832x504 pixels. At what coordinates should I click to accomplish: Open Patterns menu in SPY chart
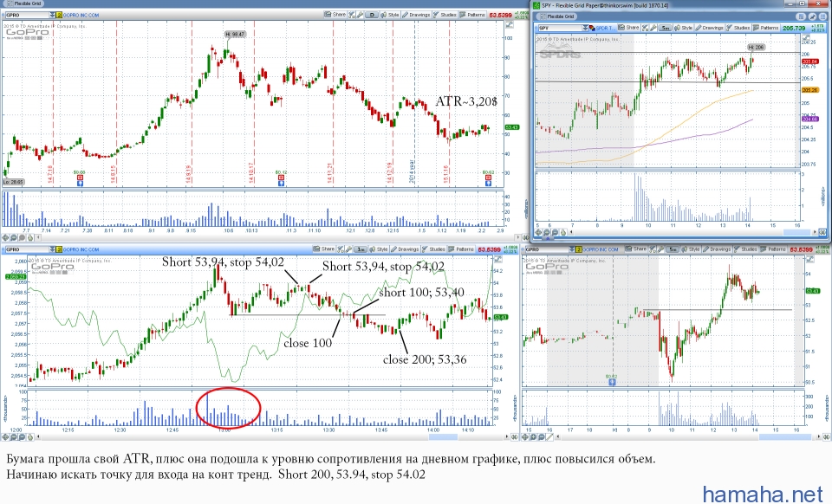coord(766,28)
